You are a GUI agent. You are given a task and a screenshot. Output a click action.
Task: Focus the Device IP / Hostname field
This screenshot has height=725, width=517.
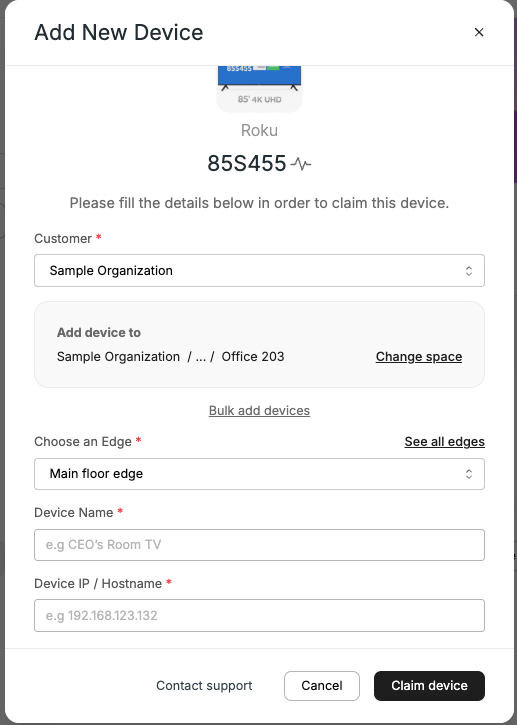click(259, 615)
